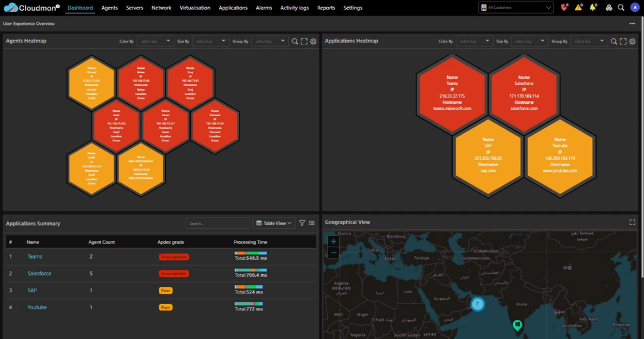Viewport: 644px width, 339px height.
Task: Open Group By dropdown in Agents Heatmap
Action: coord(270,41)
